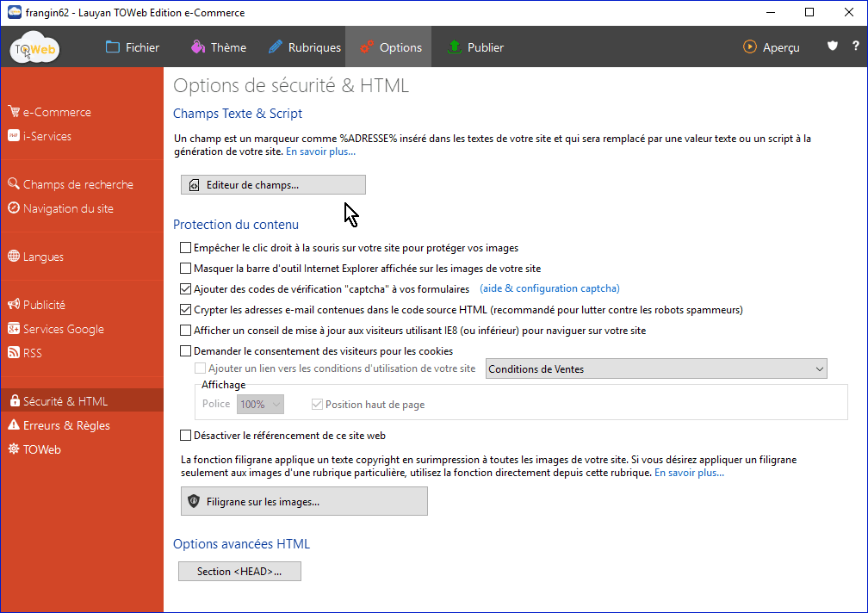Disable captcha verification codes checkbox
The height and width of the screenshot is (613, 868).
(185, 289)
